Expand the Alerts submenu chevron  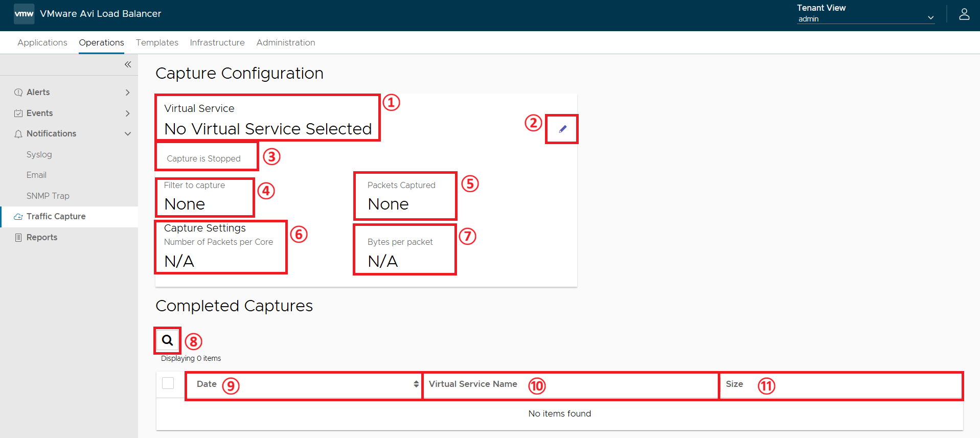tap(128, 92)
